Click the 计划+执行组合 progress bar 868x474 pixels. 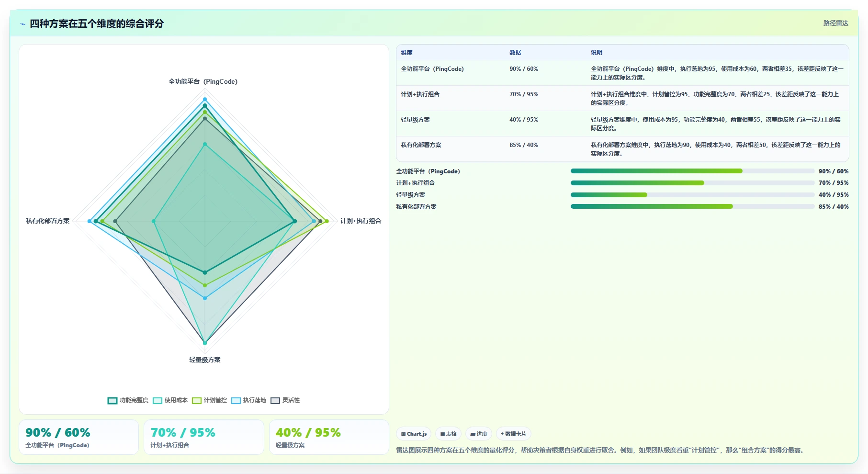pos(692,183)
